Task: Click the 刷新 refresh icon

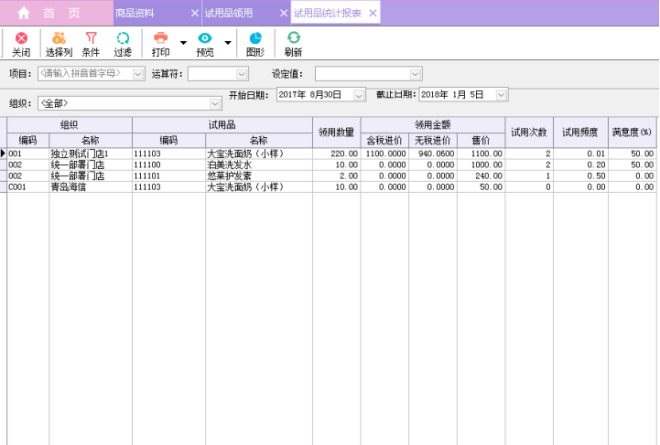Action: click(x=293, y=38)
